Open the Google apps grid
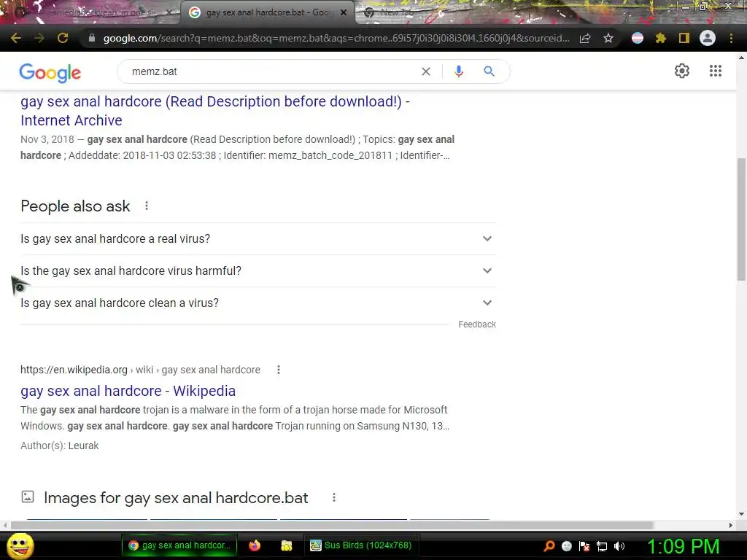This screenshot has height=560, width=747. pos(716,71)
